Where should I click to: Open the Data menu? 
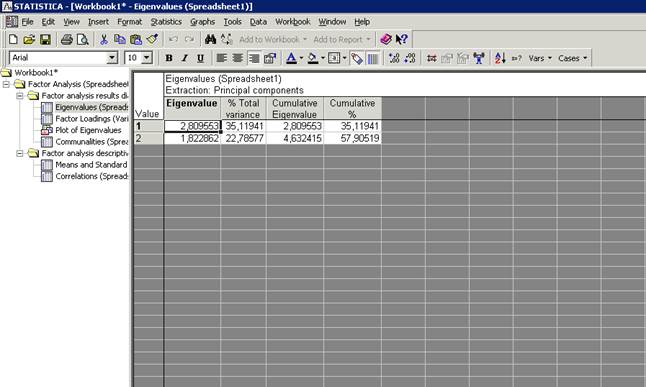pyautogui.click(x=258, y=21)
